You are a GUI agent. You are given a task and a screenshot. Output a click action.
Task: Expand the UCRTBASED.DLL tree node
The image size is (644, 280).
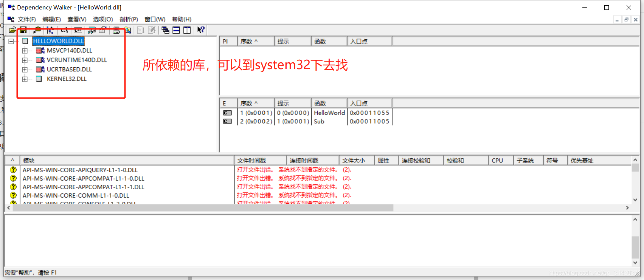(x=25, y=70)
